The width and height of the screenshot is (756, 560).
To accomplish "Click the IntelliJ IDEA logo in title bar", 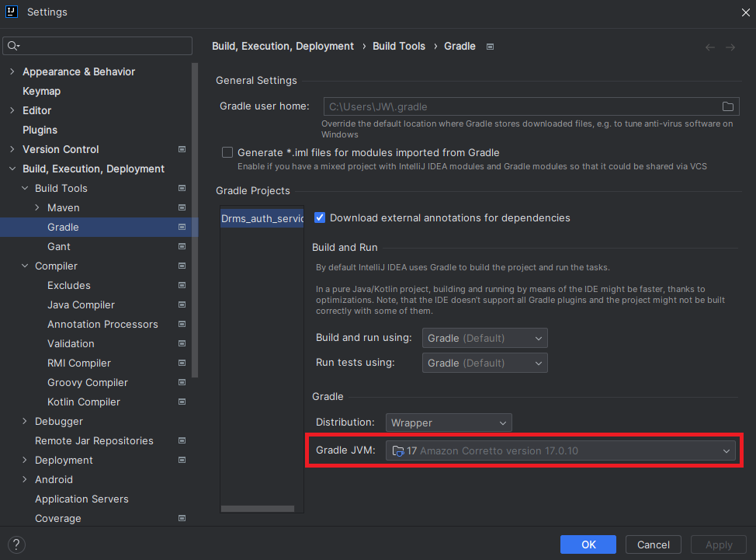I will click(12, 12).
